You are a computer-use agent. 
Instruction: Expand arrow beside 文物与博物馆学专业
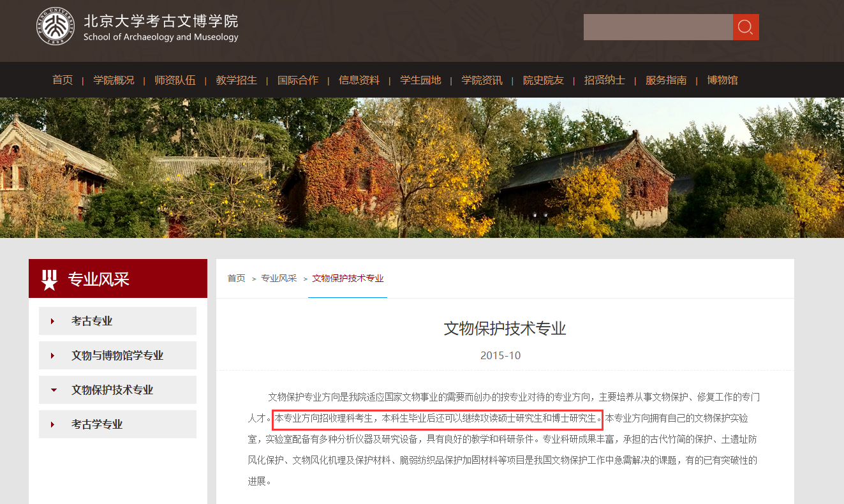pyautogui.click(x=53, y=355)
